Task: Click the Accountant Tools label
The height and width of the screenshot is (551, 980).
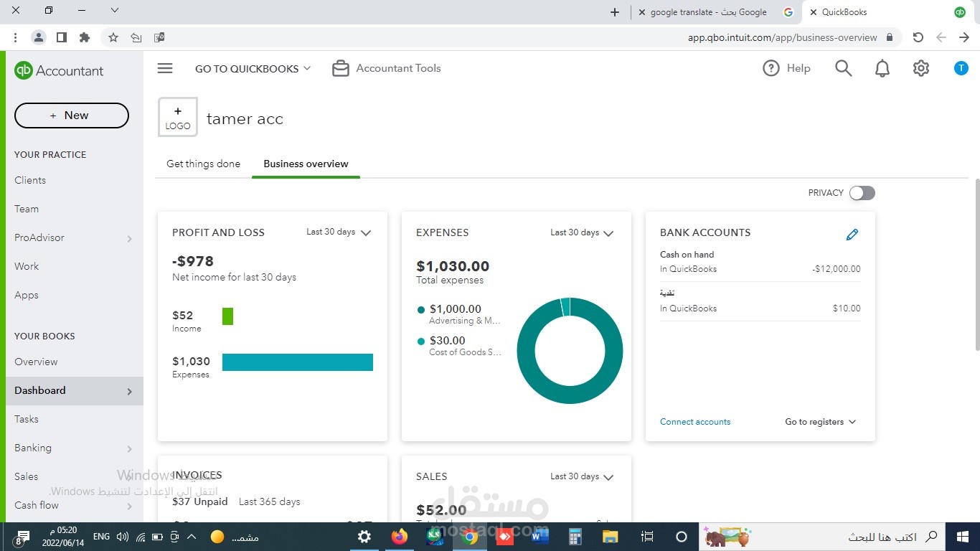Action: coord(398,68)
